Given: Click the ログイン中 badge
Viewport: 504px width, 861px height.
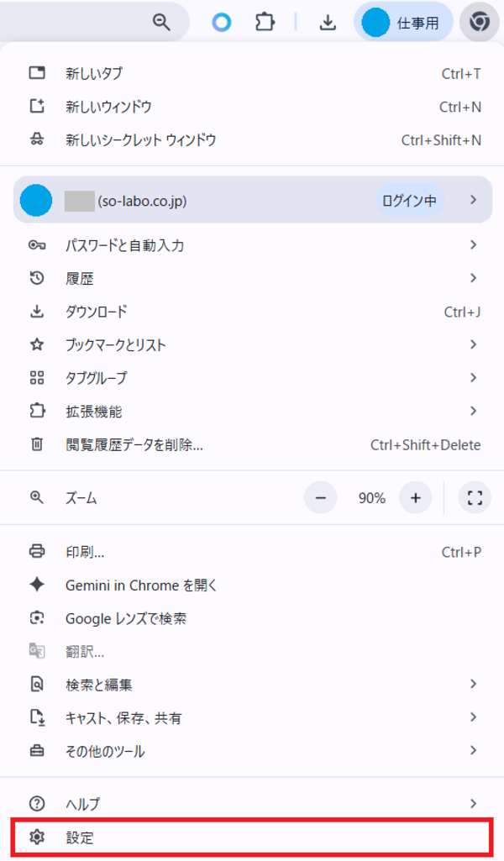Looking at the screenshot, I should 410,201.
